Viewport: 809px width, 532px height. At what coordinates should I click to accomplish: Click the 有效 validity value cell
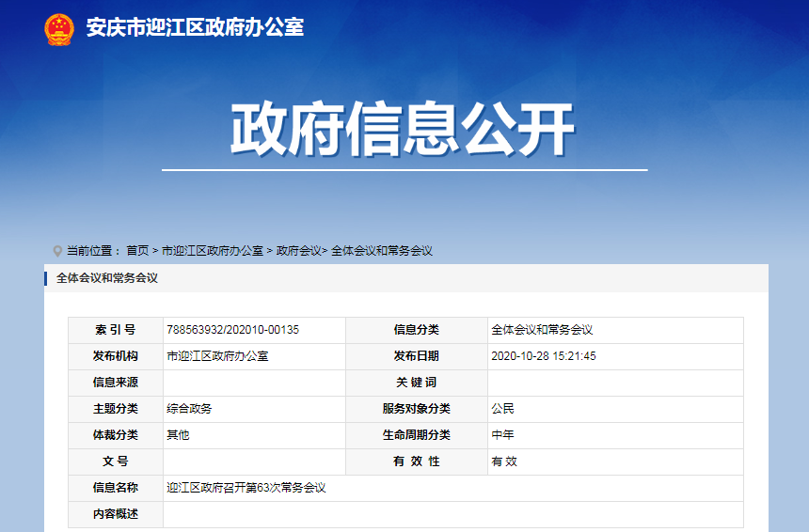click(615, 462)
